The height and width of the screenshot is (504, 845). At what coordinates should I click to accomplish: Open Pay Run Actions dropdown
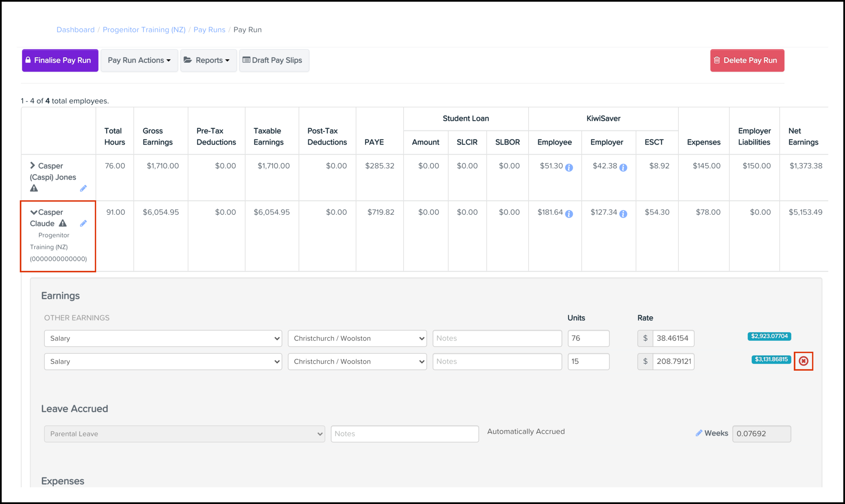(139, 60)
